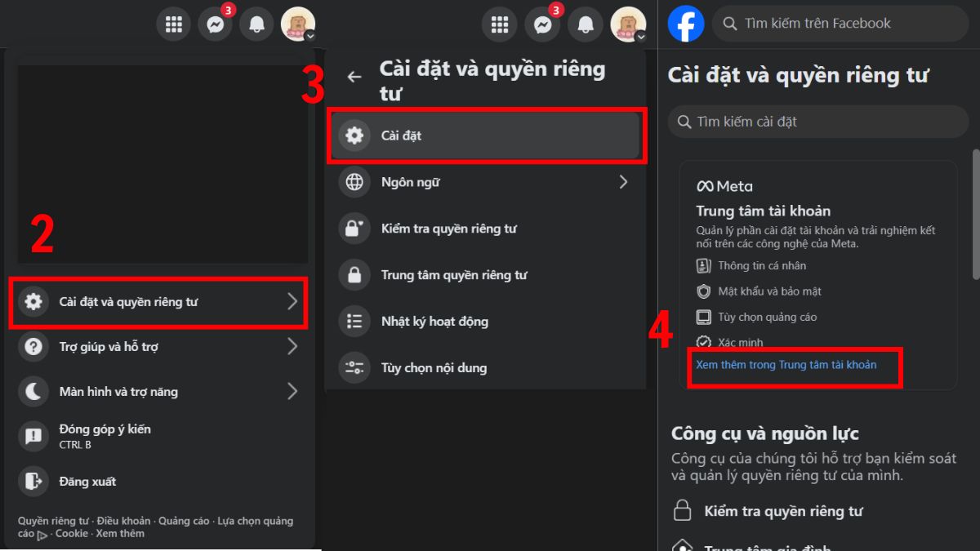Screen dimensions: 980x551
Task: Click the Ngôn ngữ globe icon
Action: [354, 182]
